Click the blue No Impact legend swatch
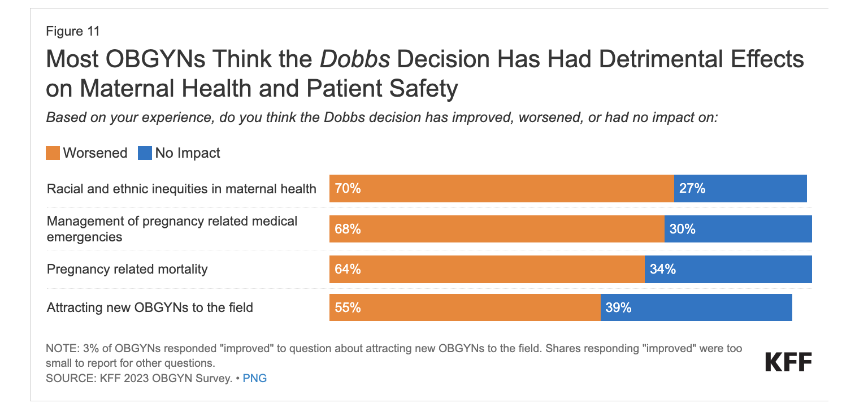Screen dimensions: 868x416 click(145, 153)
